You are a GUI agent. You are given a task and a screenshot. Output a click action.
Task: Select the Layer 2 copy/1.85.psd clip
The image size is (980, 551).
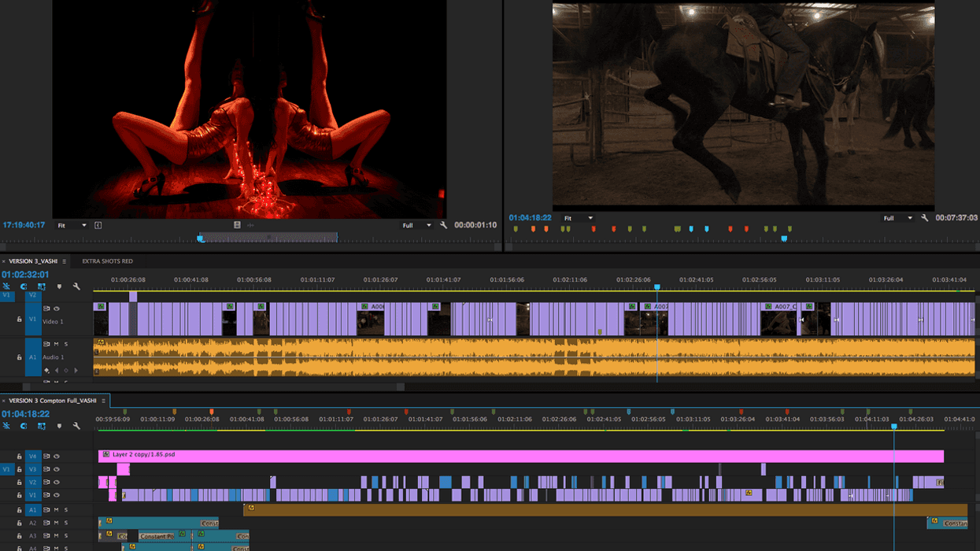pyautogui.click(x=520, y=456)
